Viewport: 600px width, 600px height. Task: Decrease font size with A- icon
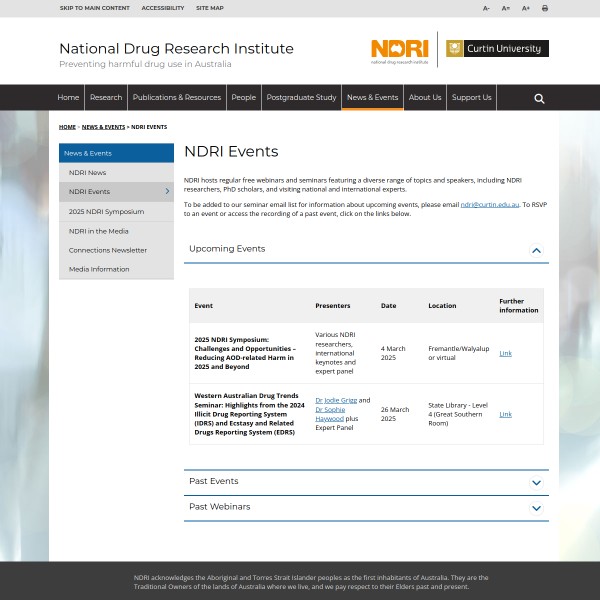(487, 8)
